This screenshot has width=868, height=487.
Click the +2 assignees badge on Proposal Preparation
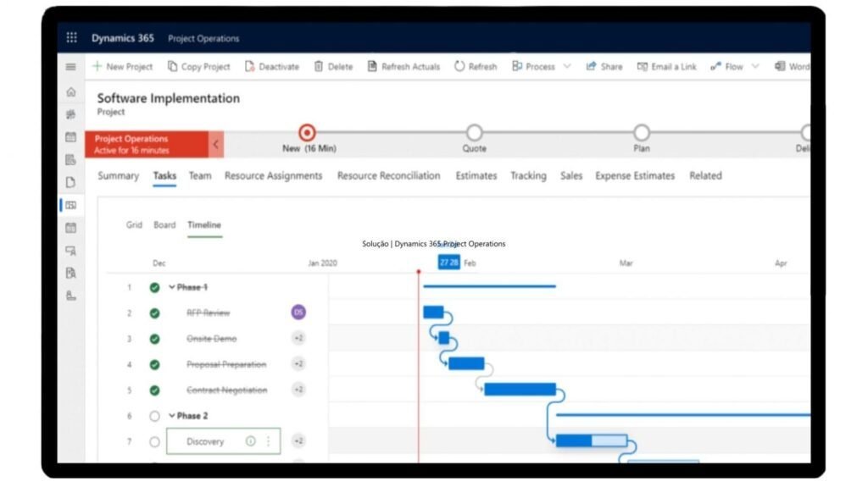click(298, 363)
